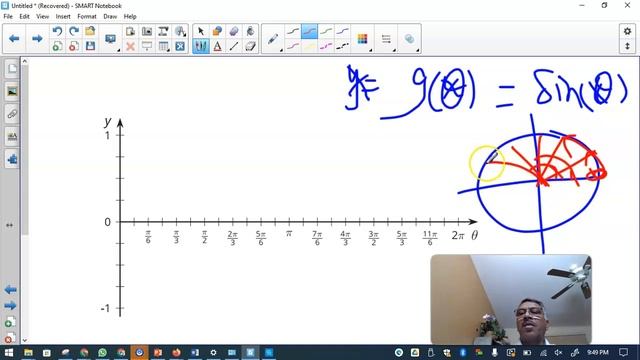Select the Line tool
The height and width of the screenshot is (360, 640).
(234, 46)
